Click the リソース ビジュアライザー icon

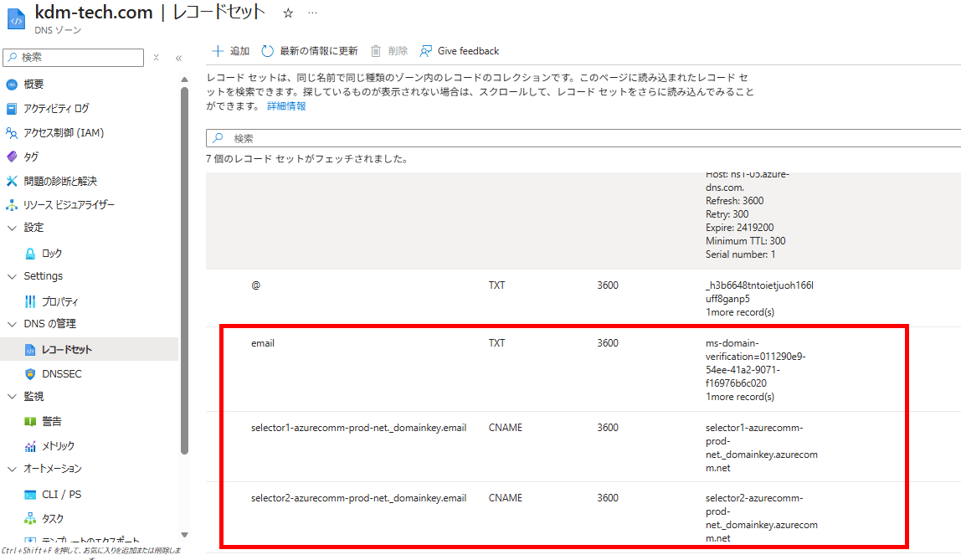click(x=12, y=205)
